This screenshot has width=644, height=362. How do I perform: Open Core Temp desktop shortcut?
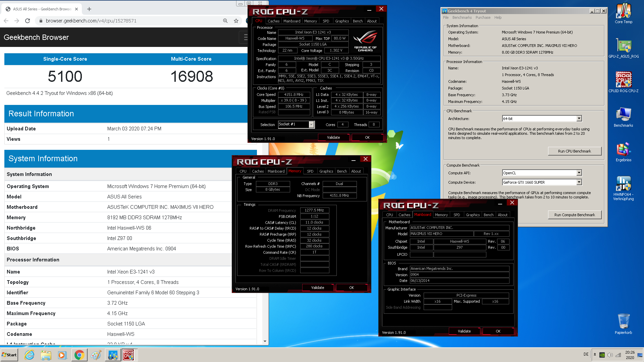click(623, 13)
